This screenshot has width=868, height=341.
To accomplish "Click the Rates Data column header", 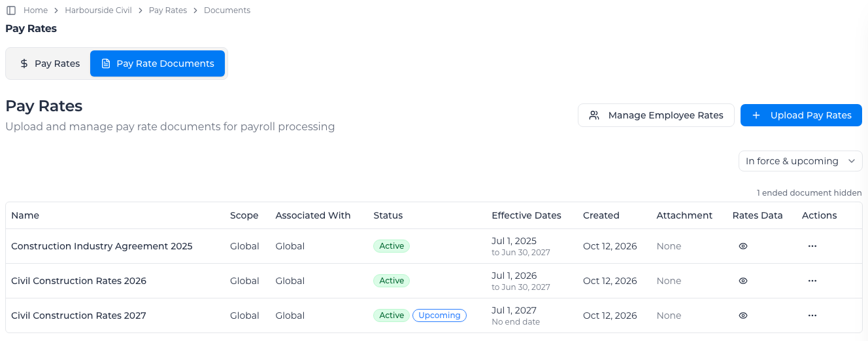I will coord(758,215).
